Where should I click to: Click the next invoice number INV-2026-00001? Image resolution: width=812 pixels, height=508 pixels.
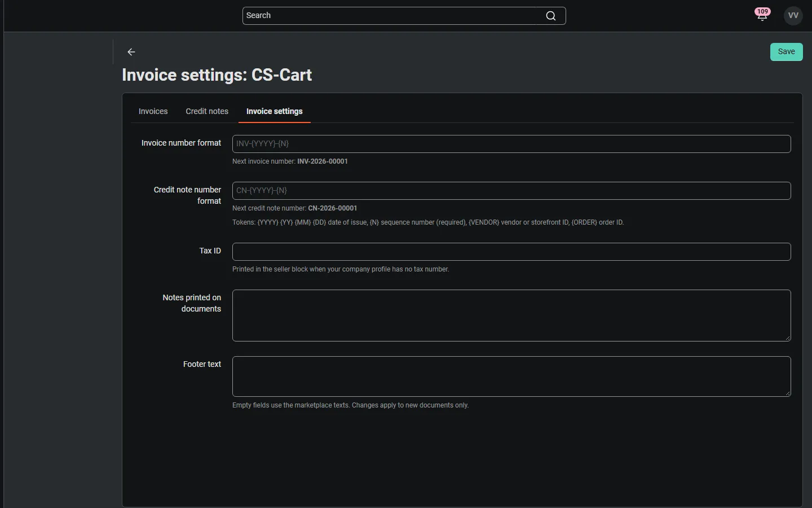[323, 161]
